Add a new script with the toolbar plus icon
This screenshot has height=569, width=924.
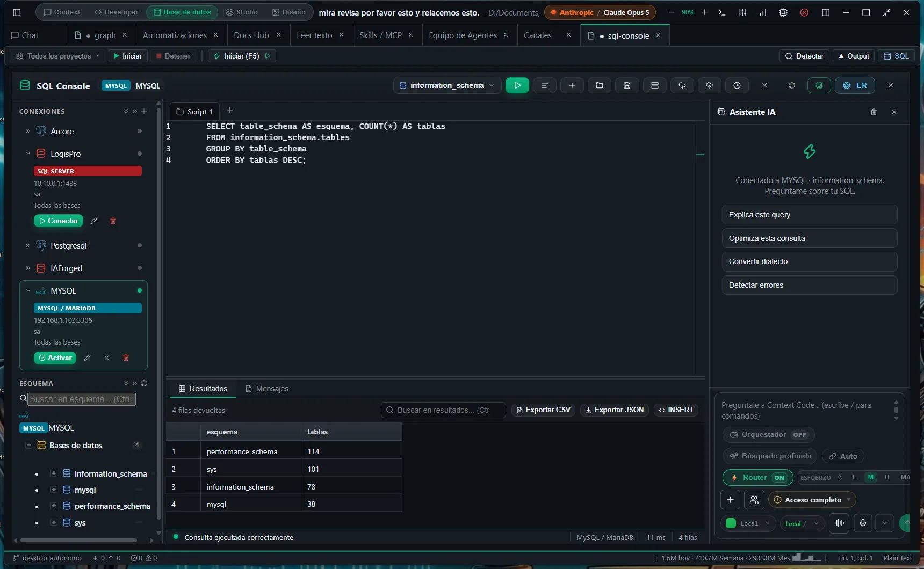572,85
